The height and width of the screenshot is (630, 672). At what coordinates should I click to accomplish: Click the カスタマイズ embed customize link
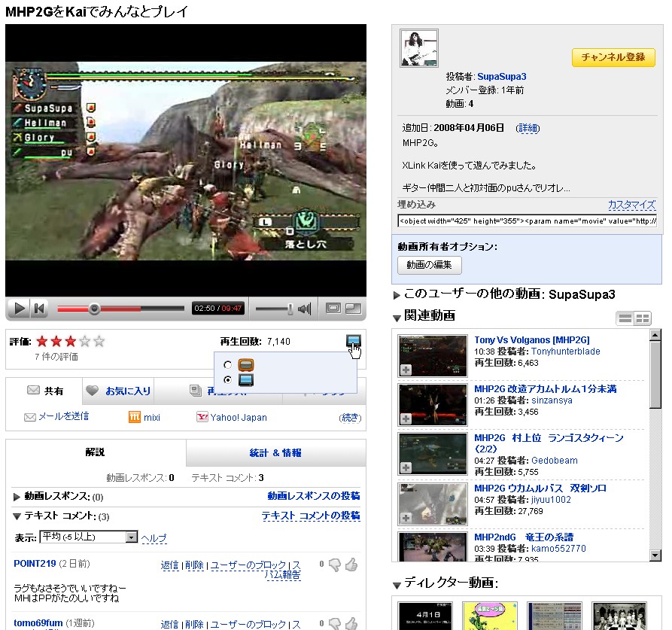click(x=631, y=205)
